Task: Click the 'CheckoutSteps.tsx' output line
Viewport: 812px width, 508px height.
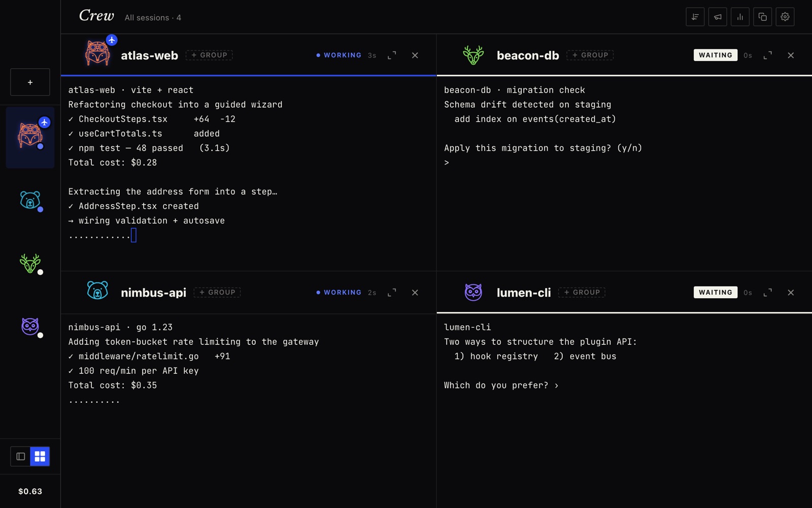Action: point(152,119)
